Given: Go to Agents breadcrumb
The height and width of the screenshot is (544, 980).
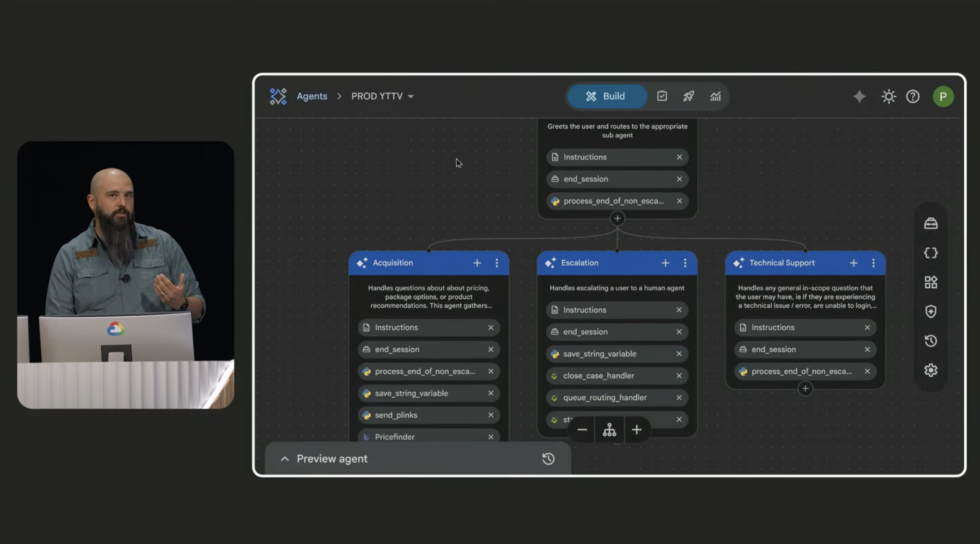Looking at the screenshot, I should point(312,96).
